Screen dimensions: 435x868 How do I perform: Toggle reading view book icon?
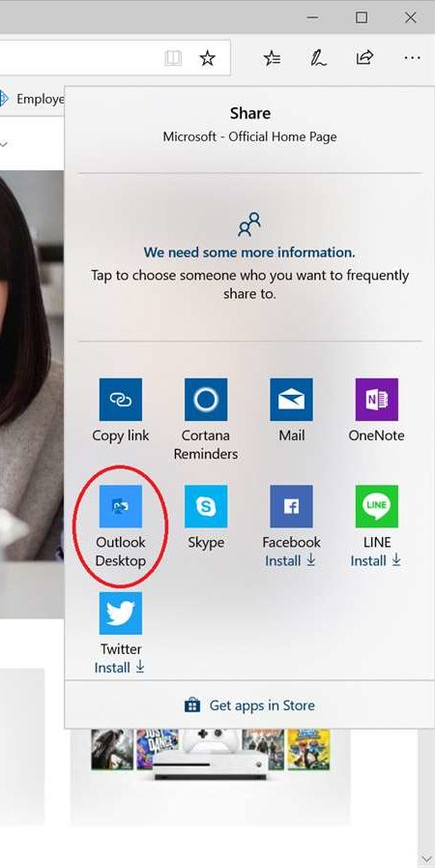(x=174, y=58)
